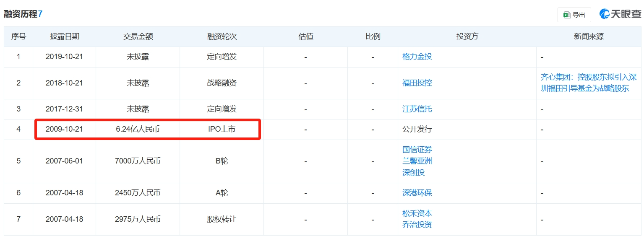Open investor link 江苏信托
The height and width of the screenshot is (236, 644).
(x=417, y=109)
